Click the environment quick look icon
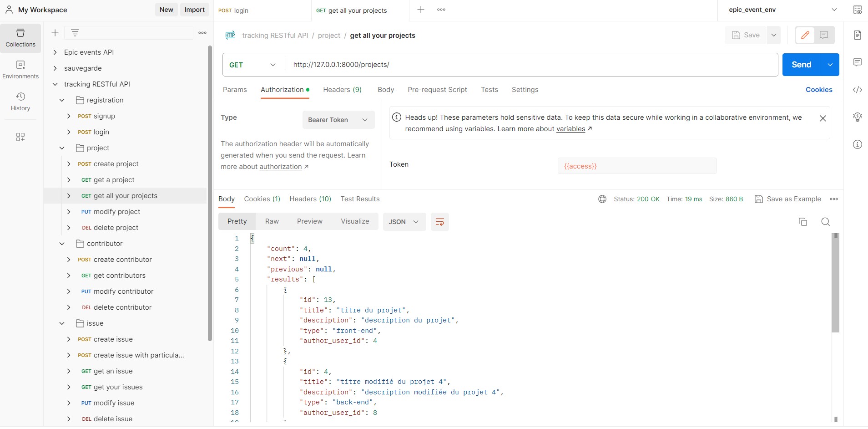This screenshot has width=868, height=429. (x=858, y=10)
